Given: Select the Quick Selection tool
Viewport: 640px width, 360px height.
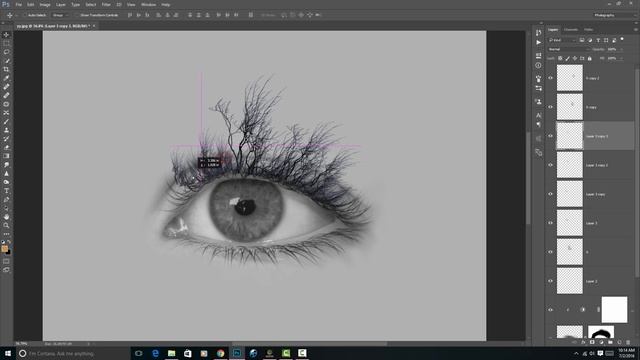Looking at the screenshot, I should click(6, 61).
